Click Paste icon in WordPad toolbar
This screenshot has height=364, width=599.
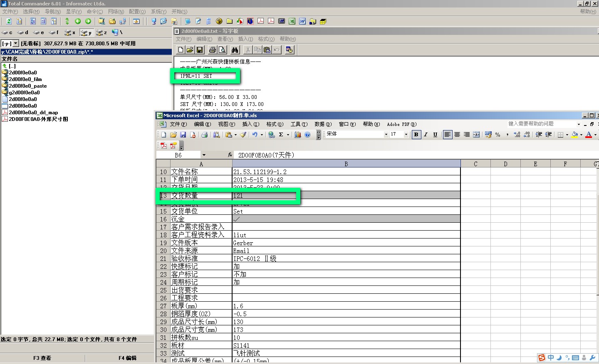click(267, 50)
